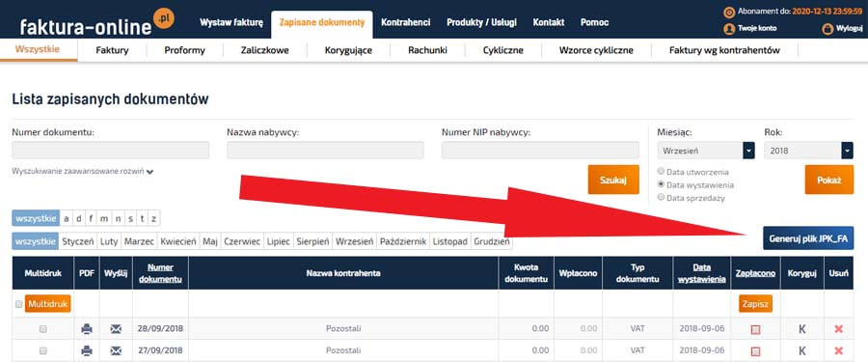The height and width of the screenshot is (362, 868).
Task: Send document 28/09/2018 by email
Action: point(116,329)
